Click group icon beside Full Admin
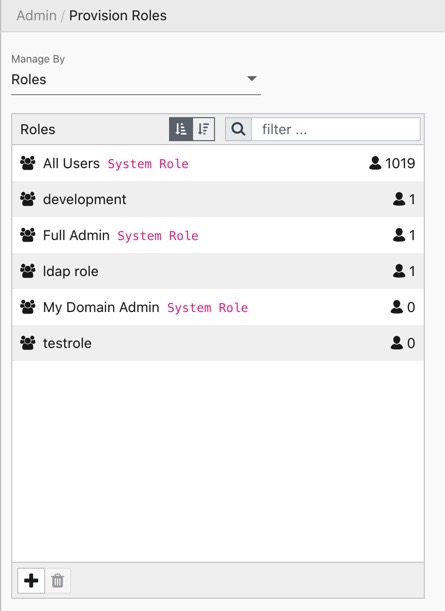The width and height of the screenshot is (445, 611). 28,235
